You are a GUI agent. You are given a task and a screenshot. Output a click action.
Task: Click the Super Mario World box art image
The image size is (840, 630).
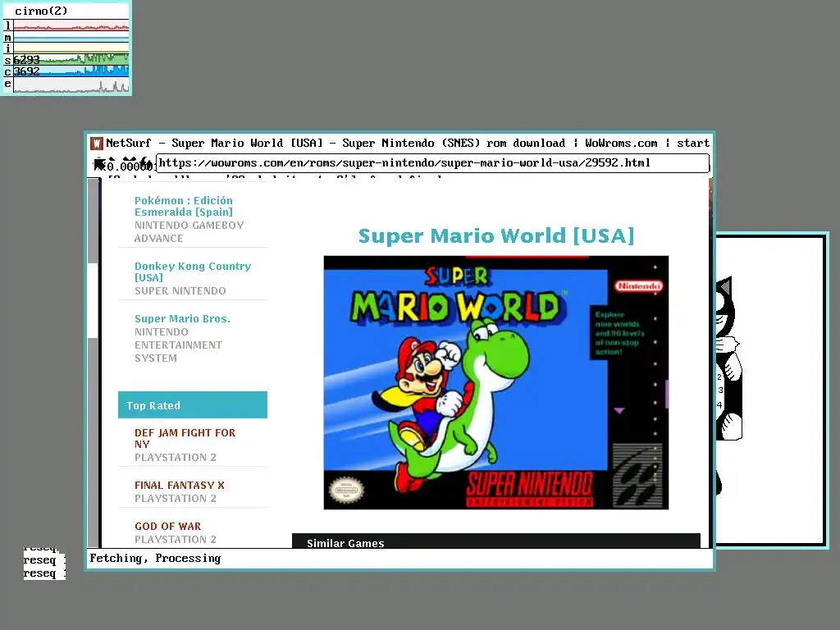click(496, 382)
